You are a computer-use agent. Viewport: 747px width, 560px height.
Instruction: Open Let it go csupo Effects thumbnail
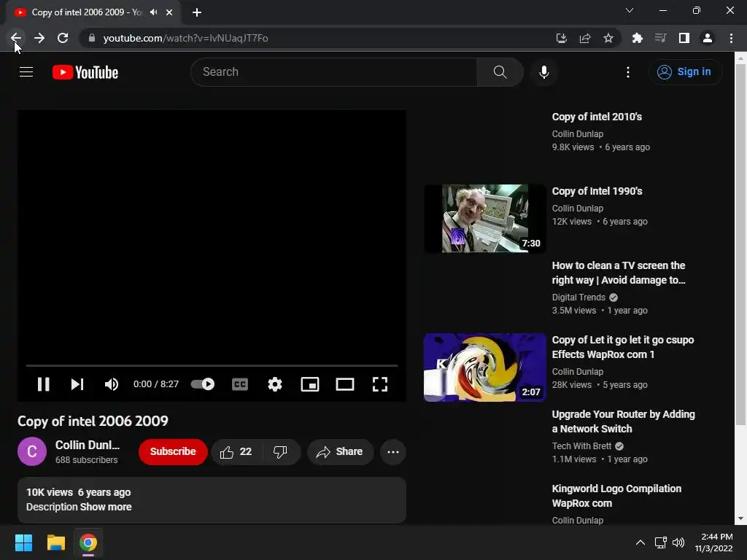[485, 367]
